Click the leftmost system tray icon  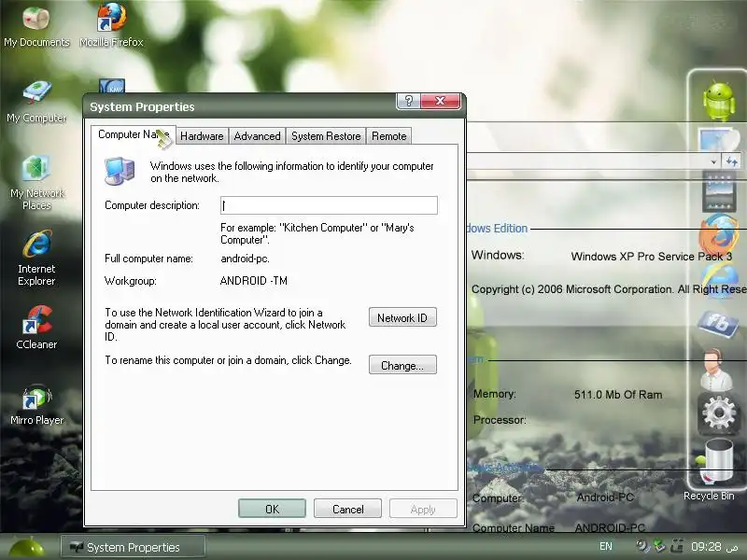[642, 546]
